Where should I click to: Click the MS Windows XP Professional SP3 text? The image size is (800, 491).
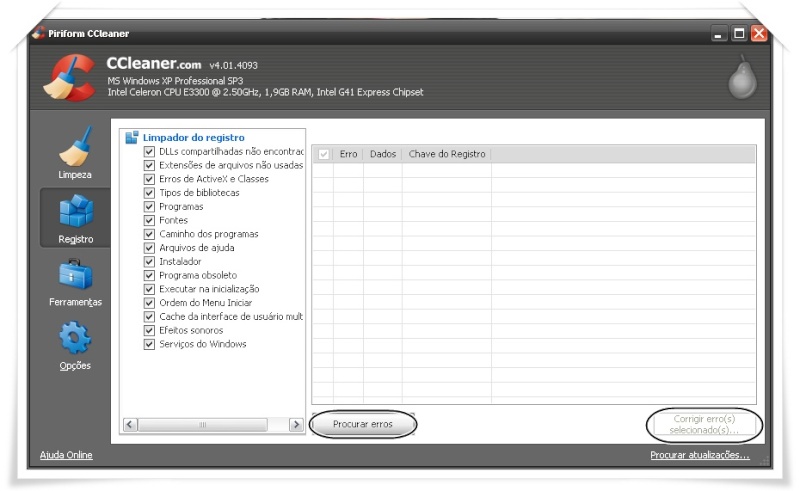175,81
